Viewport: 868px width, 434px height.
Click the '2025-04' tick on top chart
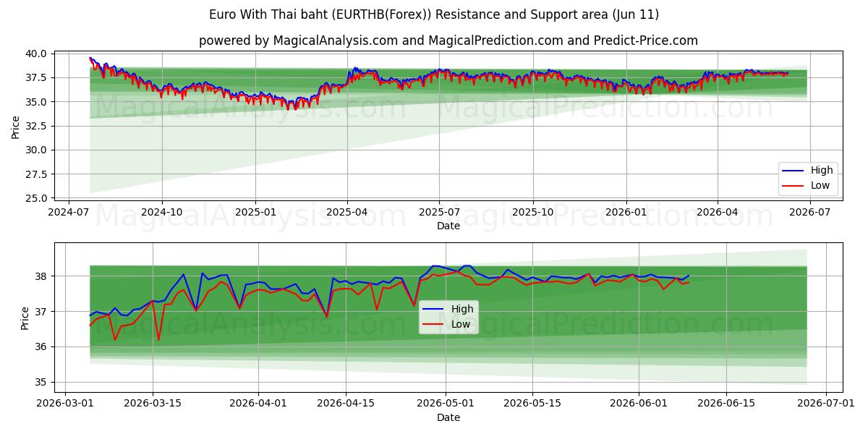(346, 212)
